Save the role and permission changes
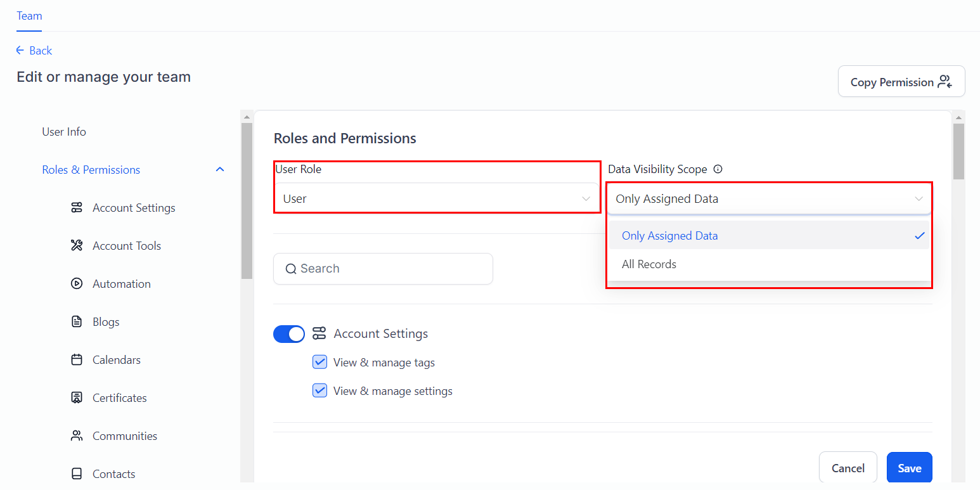Screen dimensions: 980x490 click(x=909, y=468)
